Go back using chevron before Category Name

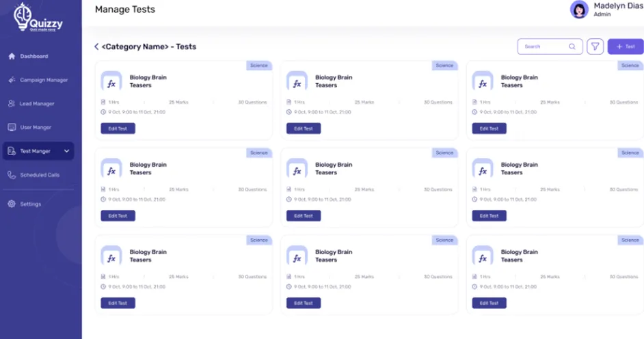[96, 46]
